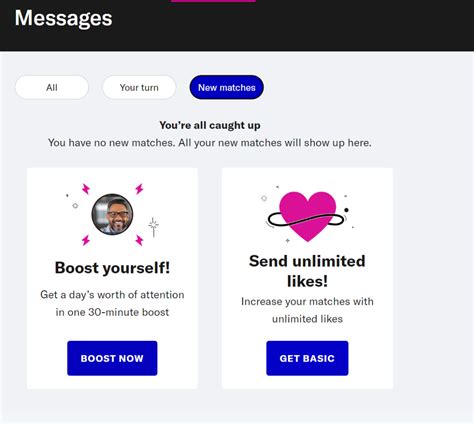
Task: Select the All messages filter
Action: (52, 87)
